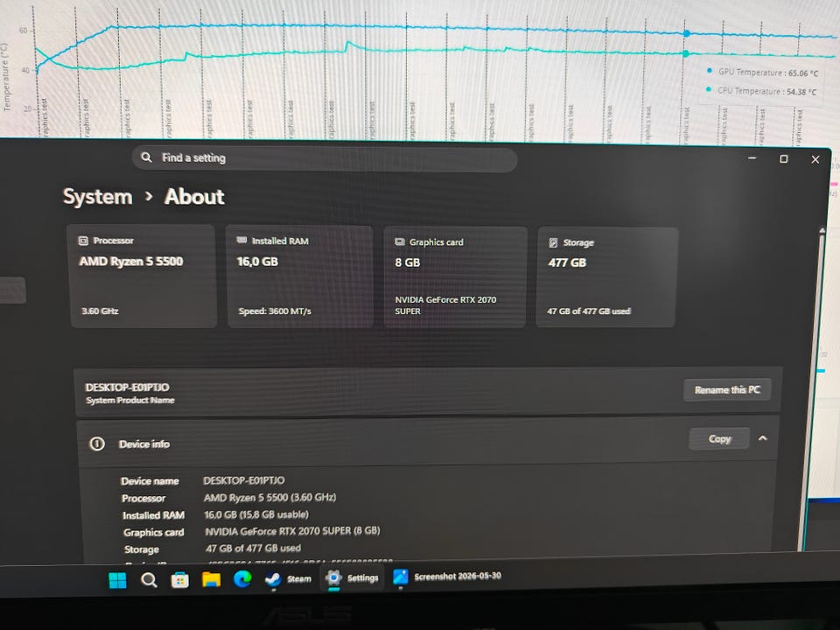Launch Microsoft Edge from taskbar
Viewport: 840px width, 630px height.
point(242,578)
